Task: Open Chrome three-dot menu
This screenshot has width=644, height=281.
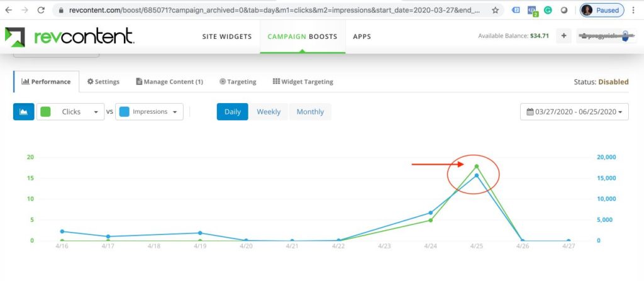Action: (635, 11)
